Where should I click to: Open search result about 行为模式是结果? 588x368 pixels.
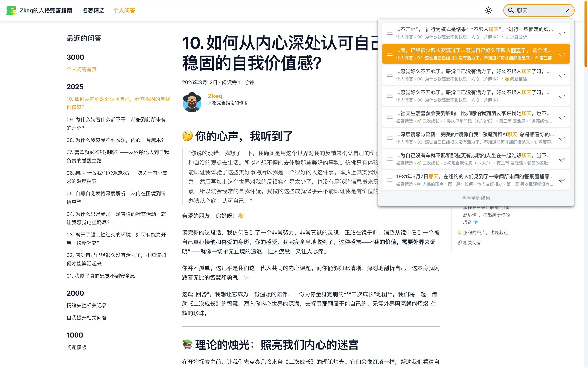tap(476, 33)
